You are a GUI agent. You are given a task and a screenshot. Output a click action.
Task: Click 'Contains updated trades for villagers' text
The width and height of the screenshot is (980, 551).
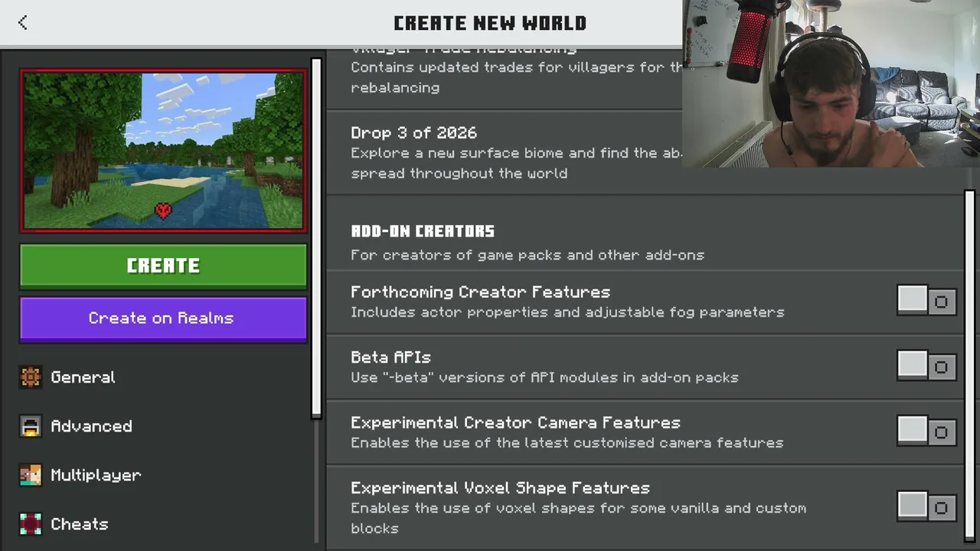tap(516, 77)
